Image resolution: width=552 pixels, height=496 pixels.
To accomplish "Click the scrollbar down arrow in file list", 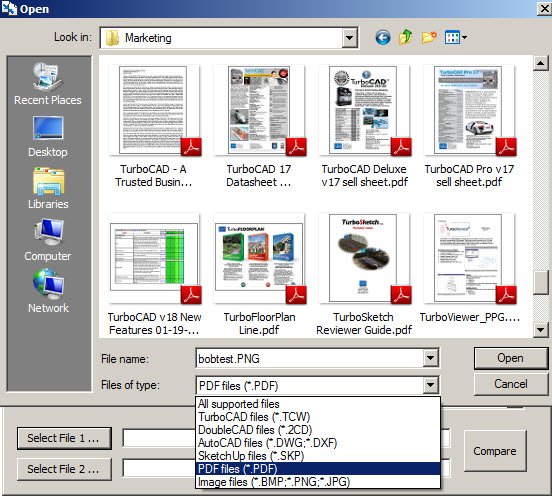I will pyautogui.click(x=540, y=330).
